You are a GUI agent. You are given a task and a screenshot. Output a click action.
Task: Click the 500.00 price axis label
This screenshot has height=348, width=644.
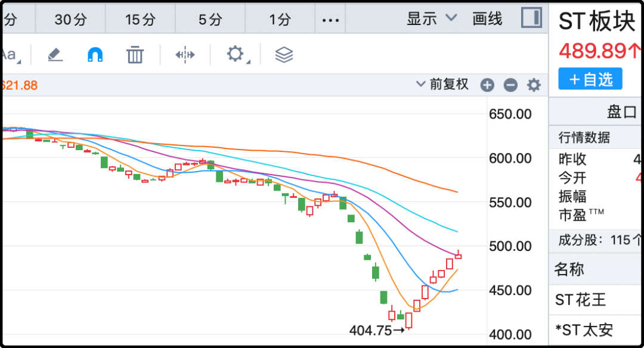(510, 246)
